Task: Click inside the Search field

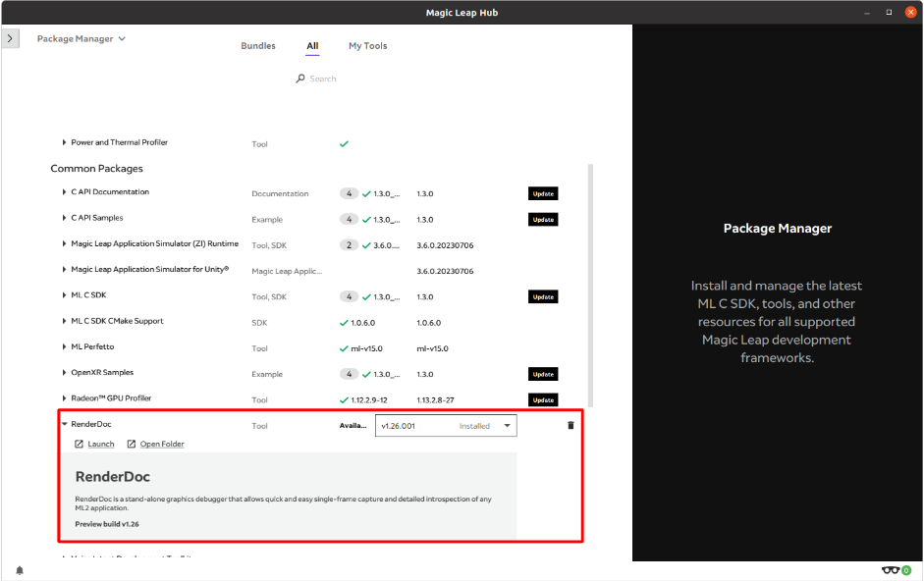Action: tap(324, 78)
